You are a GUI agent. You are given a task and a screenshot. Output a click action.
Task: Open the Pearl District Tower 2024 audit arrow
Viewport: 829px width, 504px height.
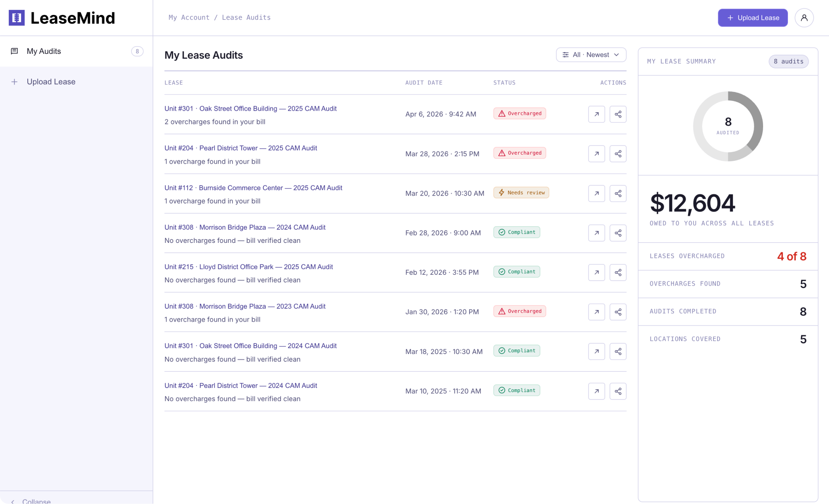point(596,391)
